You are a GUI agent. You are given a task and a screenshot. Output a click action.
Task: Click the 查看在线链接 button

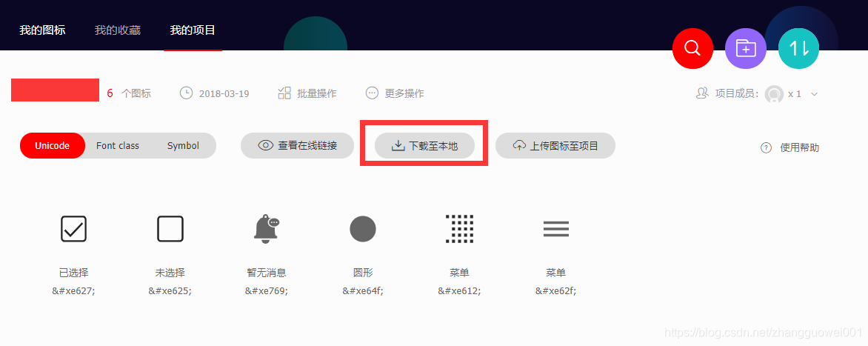point(297,146)
